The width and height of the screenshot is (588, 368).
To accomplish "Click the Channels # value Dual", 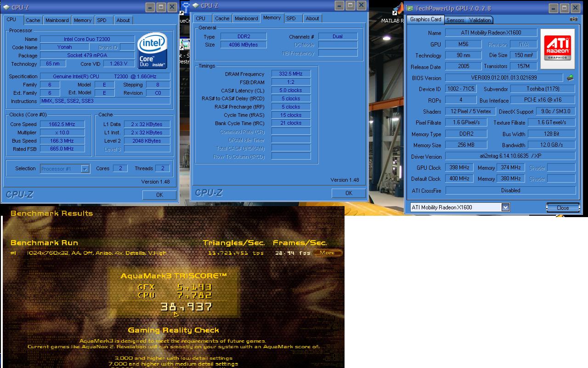I will [338, 36].
